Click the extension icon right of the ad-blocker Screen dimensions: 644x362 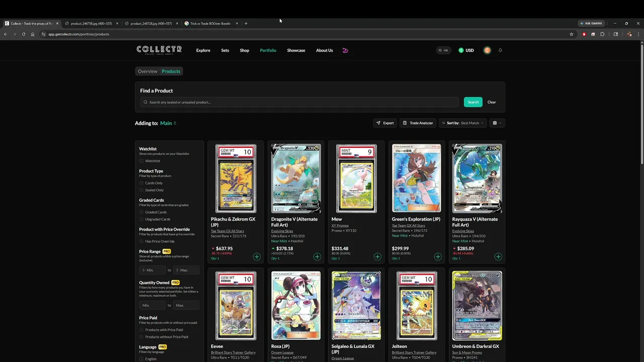coord(593,34)
